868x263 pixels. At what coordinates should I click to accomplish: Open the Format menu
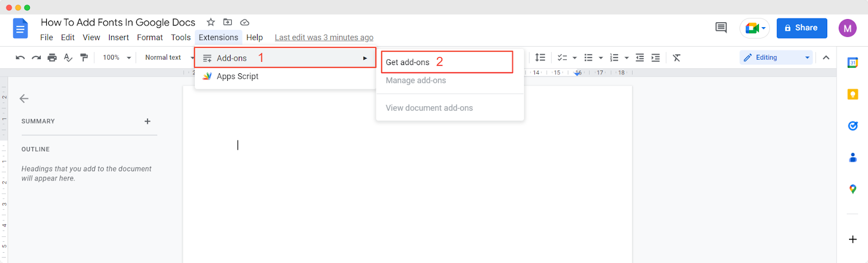click(150, 37)
